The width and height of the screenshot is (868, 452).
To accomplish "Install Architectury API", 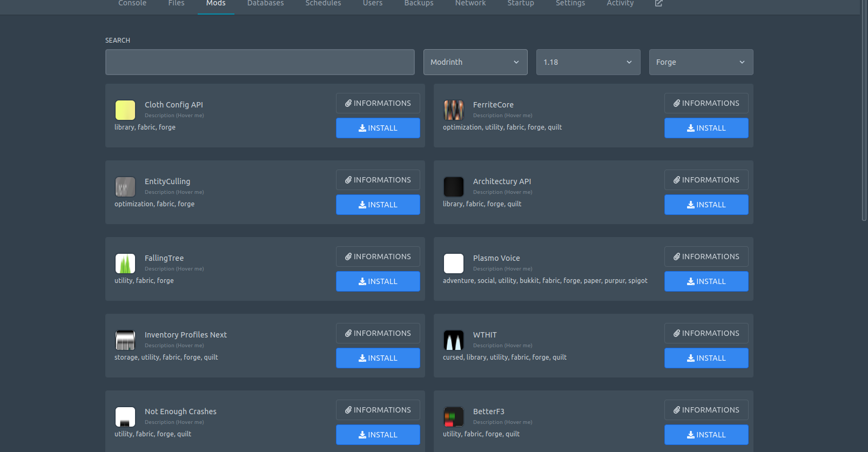I will coord(706,205).
